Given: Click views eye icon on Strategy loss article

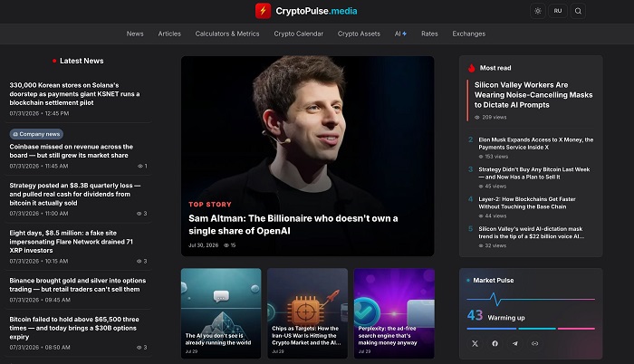Looking at the screenshot, I should coord(139,214).
